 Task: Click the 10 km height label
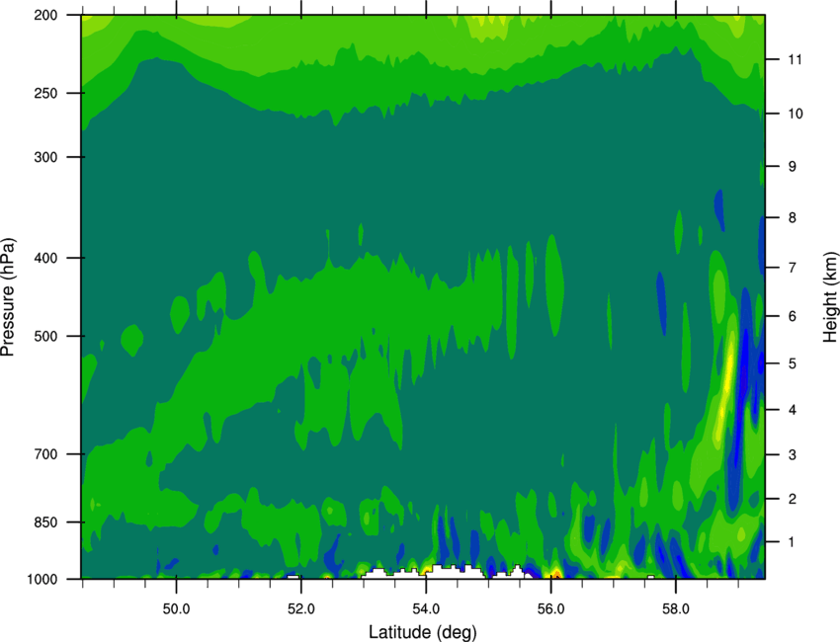(795, 114)
